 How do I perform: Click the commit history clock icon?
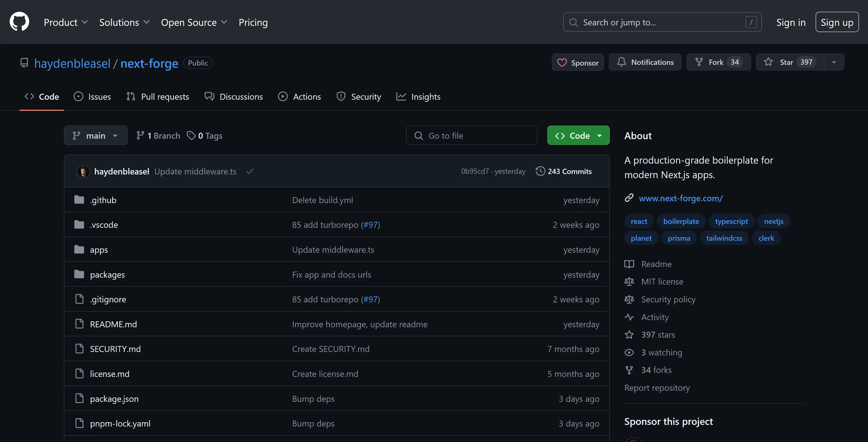tap(540, 171)
